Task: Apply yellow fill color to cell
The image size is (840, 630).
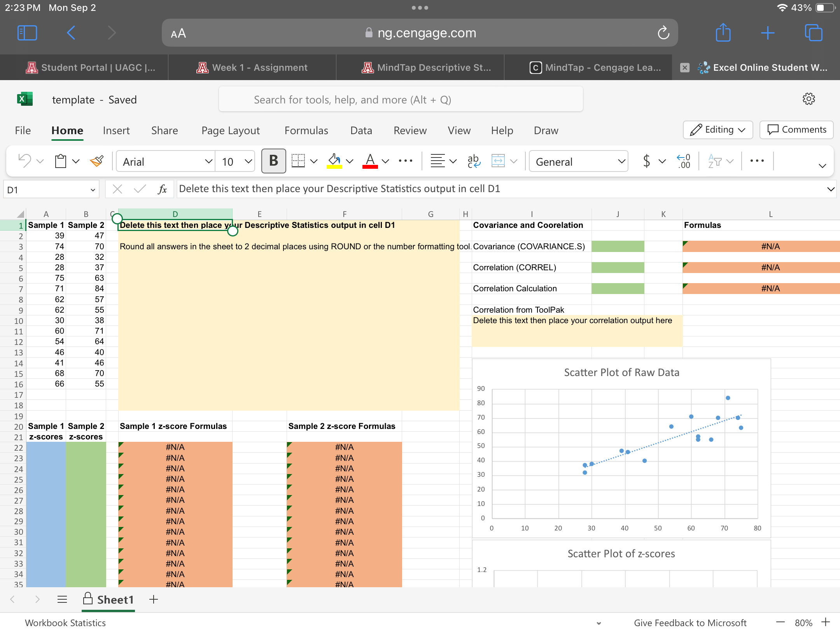Action: click(334, 161)
